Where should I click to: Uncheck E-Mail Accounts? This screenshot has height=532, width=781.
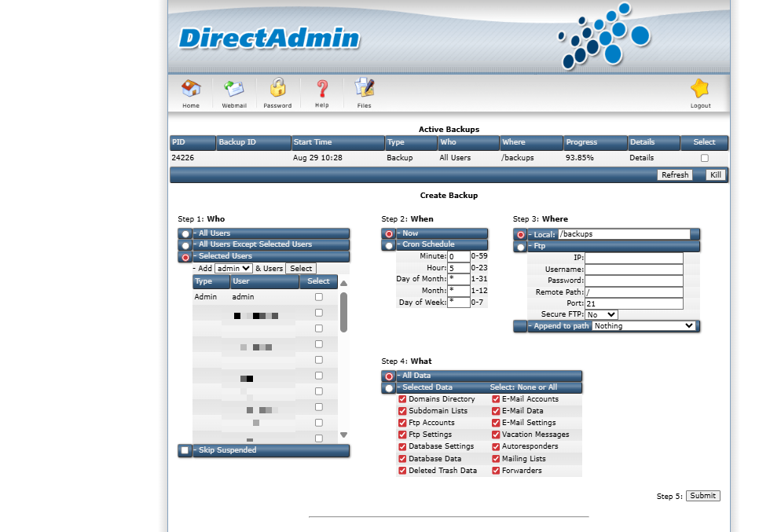(x=496, y=399)
